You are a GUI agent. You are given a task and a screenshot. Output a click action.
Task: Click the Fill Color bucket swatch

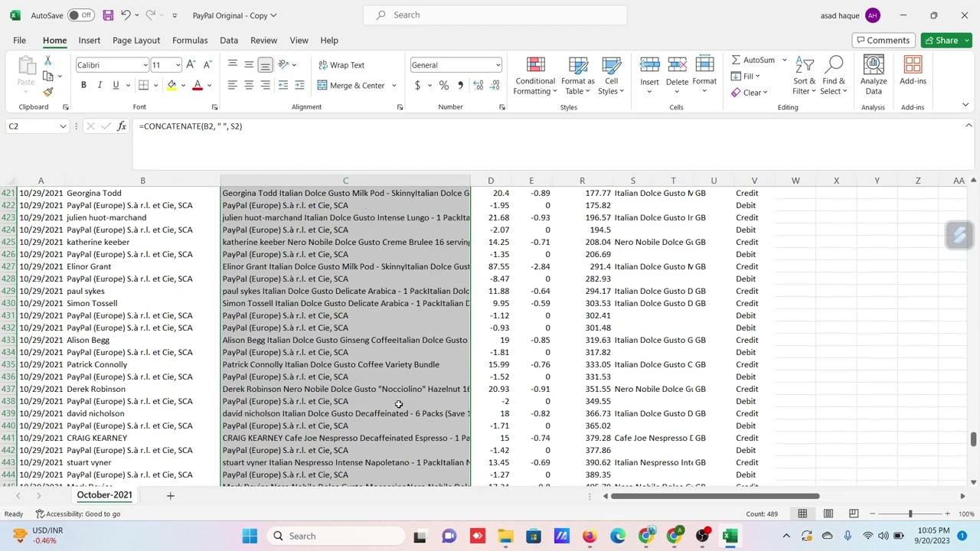171,85
